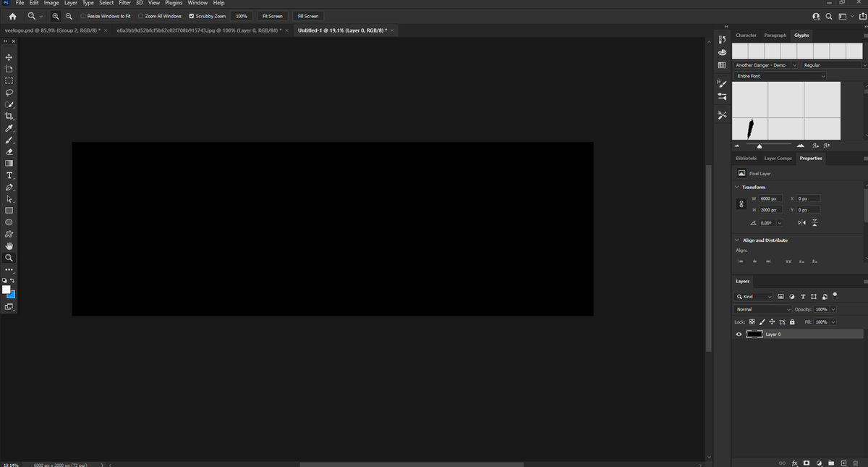The image size is (868, 467).
Task: Open the Swatches grid panel icon
Action: [721, 64]
